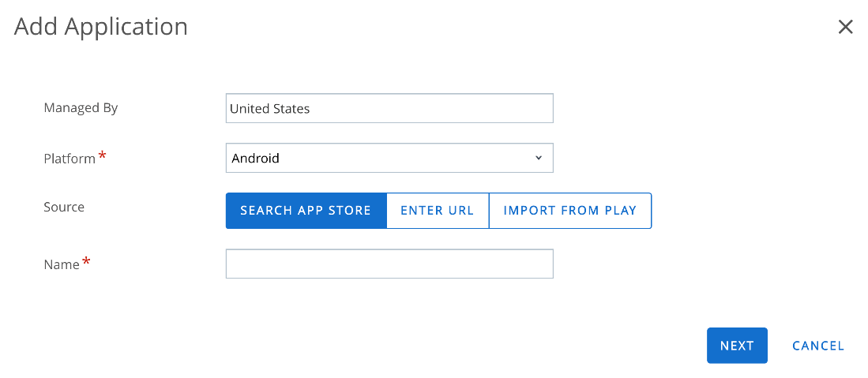Click the red asterisk beside Platform
The width and height of the screenshot is (868, 378).
click(102, 157)
